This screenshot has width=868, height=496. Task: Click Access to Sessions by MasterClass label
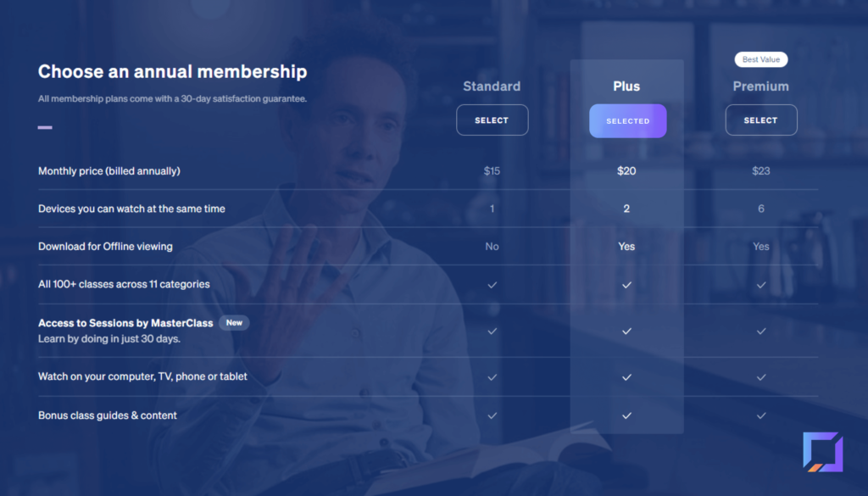tap(125, 323)
